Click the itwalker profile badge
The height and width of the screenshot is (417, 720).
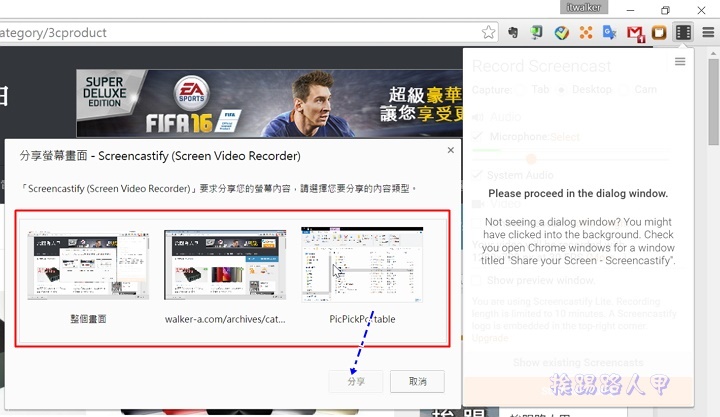pos(584,7)
